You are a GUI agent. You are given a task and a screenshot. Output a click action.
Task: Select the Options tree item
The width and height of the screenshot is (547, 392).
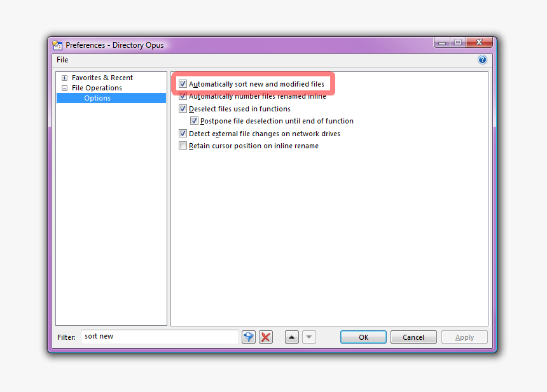111,98
